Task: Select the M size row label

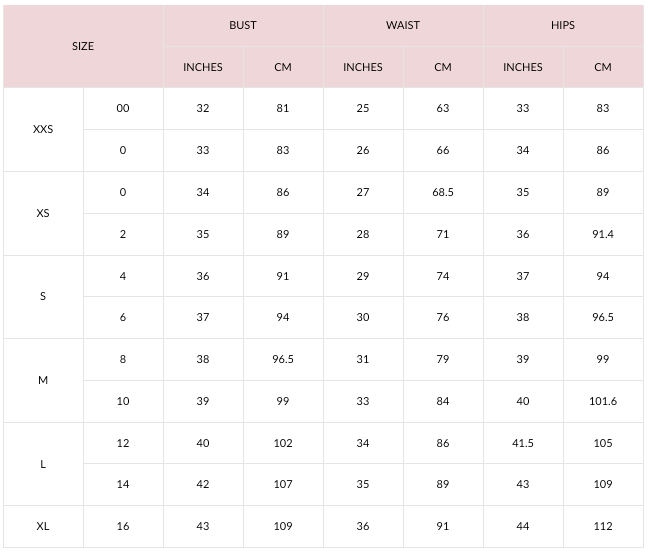Action: point(43,380)
